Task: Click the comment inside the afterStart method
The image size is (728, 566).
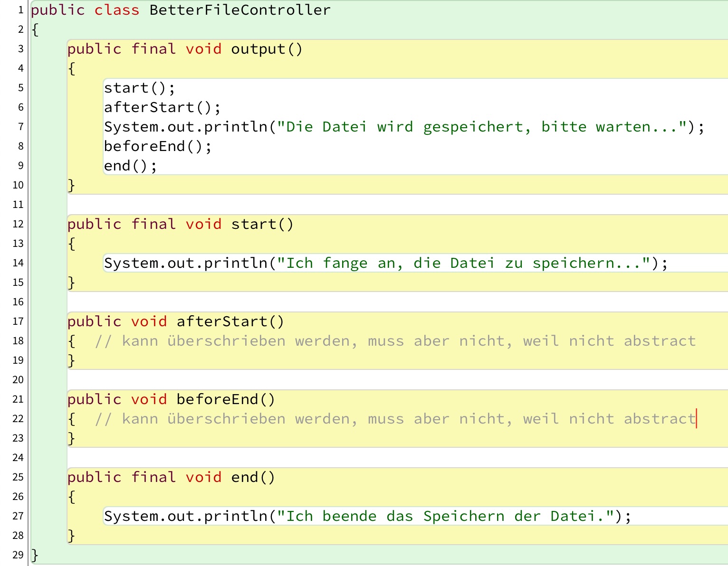Action: click(394, 341)
